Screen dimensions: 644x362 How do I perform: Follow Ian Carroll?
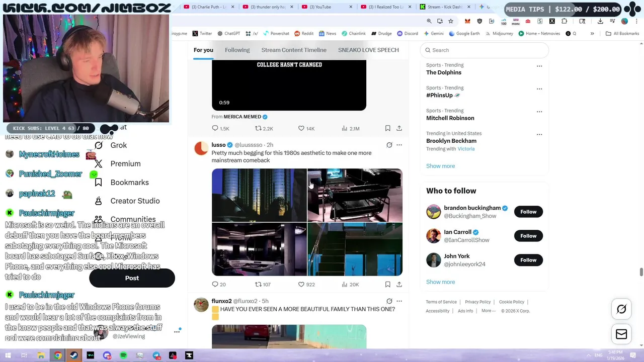point(528,236)
